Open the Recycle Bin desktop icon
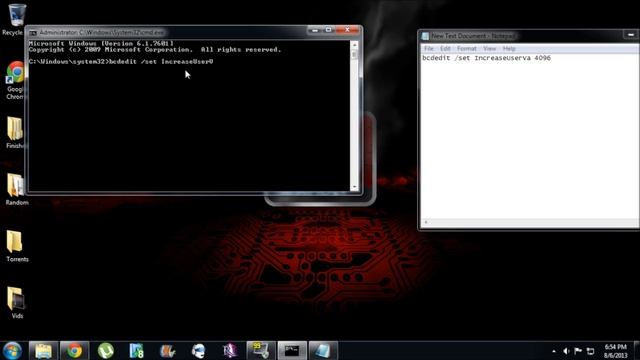The height and width of the screenshot is (360, 640). (16, 19)
